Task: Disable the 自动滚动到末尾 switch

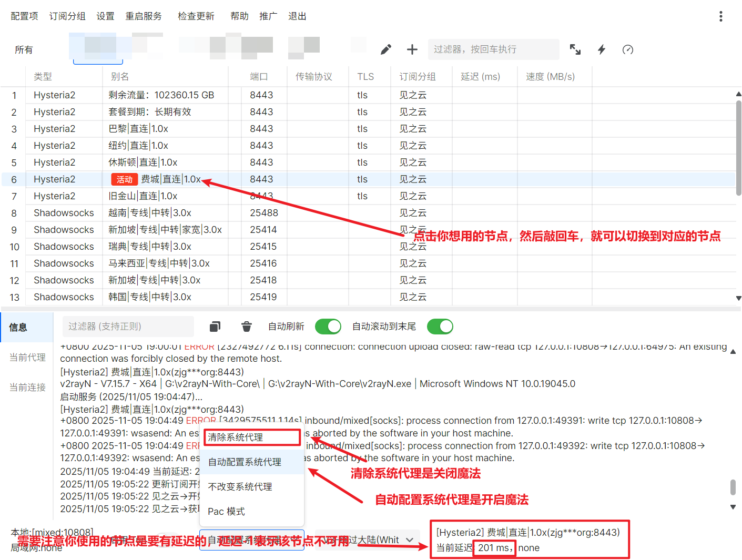Action: coord(440,327)
